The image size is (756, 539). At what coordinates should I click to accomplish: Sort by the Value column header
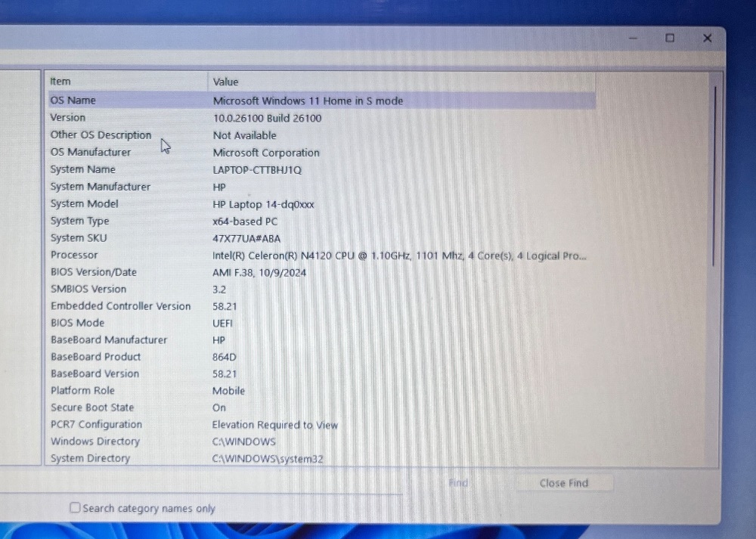pos(225,82)
